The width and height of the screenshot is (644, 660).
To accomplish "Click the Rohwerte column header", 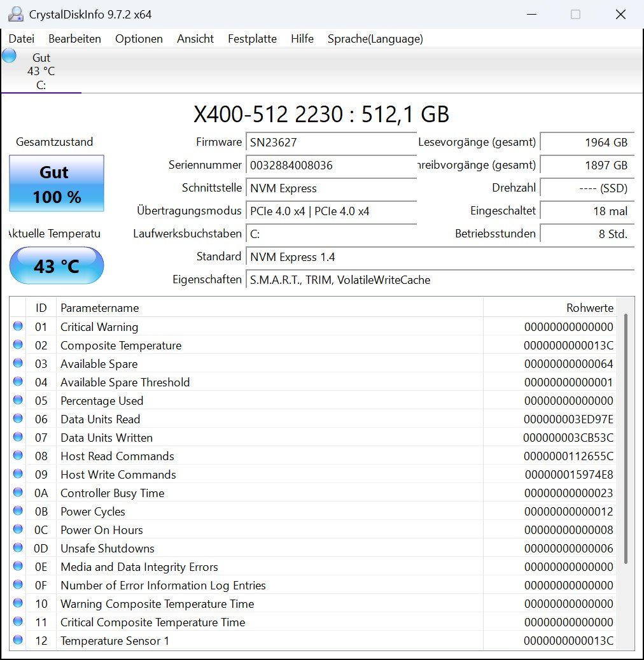I will tap(550, 307).
